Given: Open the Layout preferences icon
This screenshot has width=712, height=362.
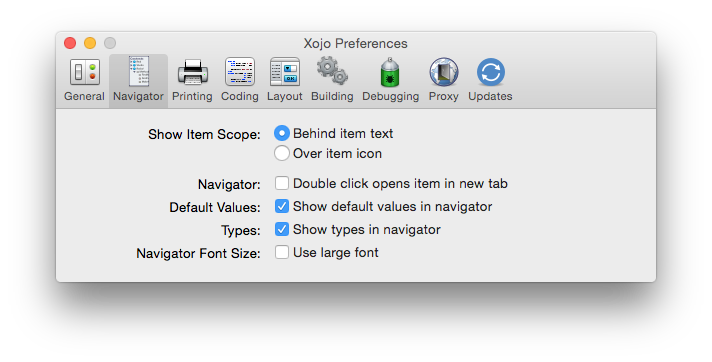Looking at the screenshot, I should pyautogui.click(x=285, y=72).
